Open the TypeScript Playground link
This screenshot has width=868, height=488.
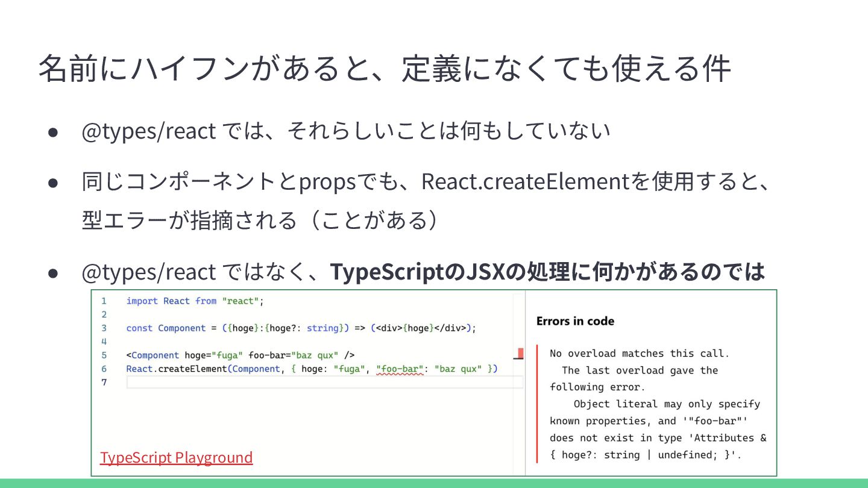click(x=176, y=457)
